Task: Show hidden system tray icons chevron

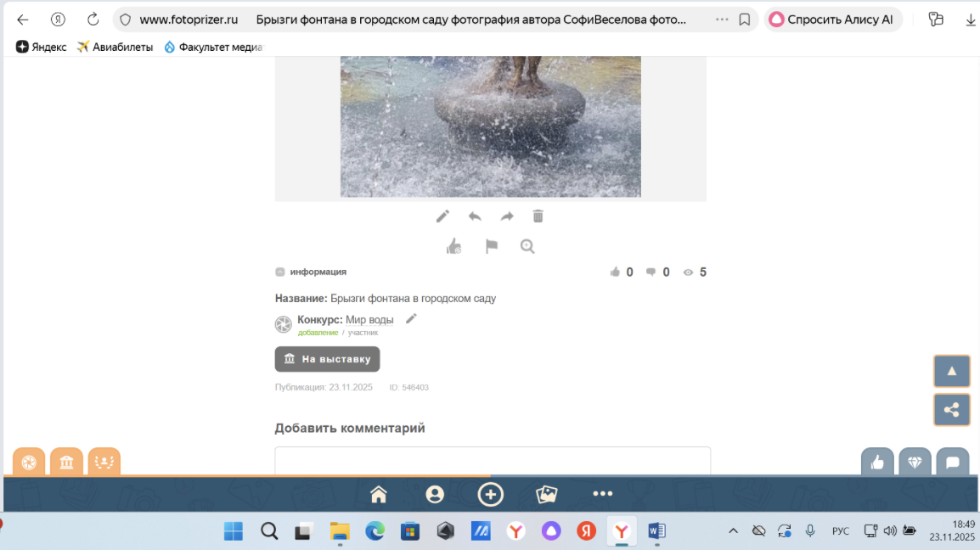Action: click(x=733, y=531)
